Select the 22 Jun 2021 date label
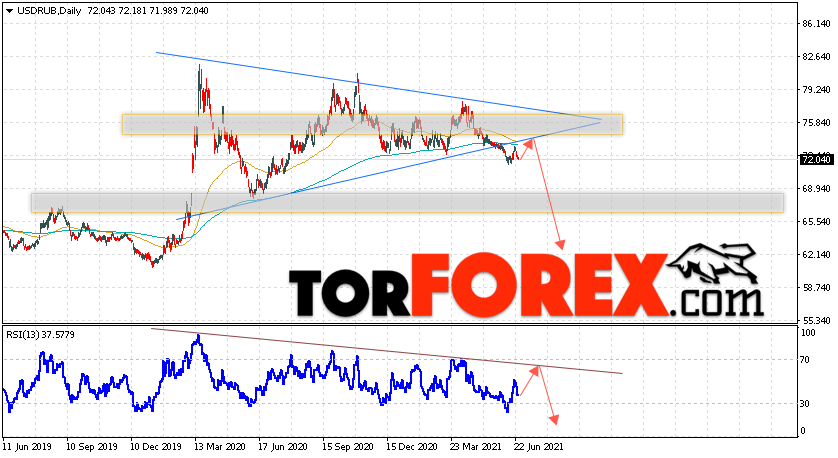The width and height of the screenshot is (838, 458). pyautogui.click(x=539, y=446)
